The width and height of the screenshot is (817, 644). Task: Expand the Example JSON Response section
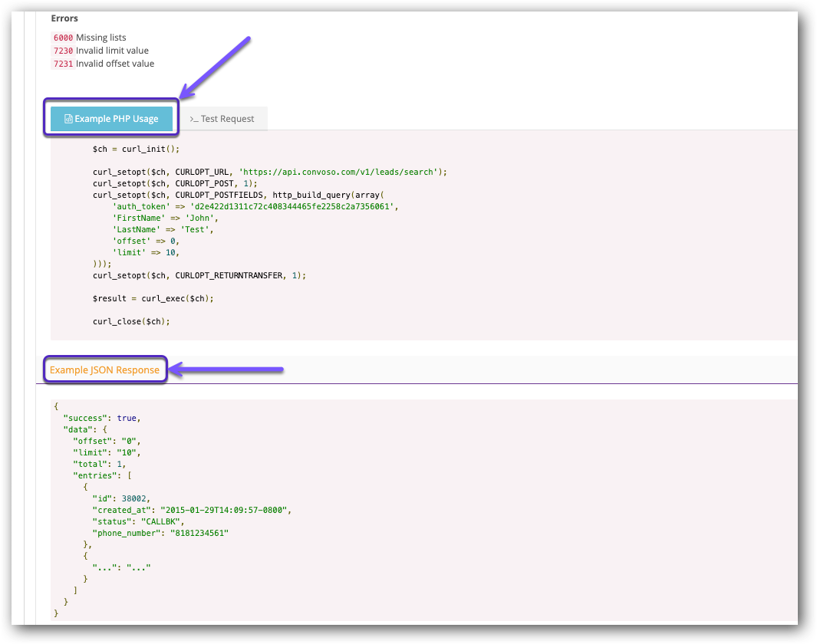[x=105, y=369]
